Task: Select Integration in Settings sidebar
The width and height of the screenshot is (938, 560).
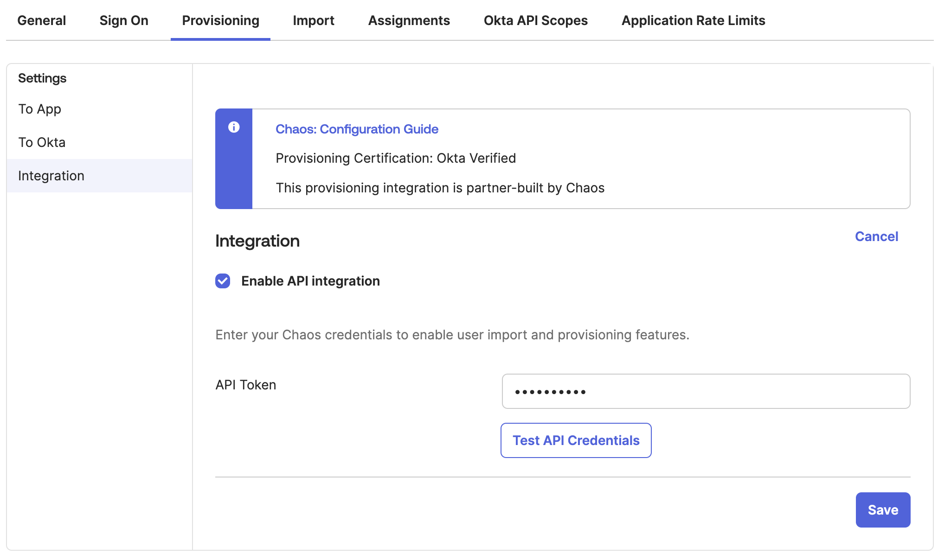Action: [x=100, y=176]
